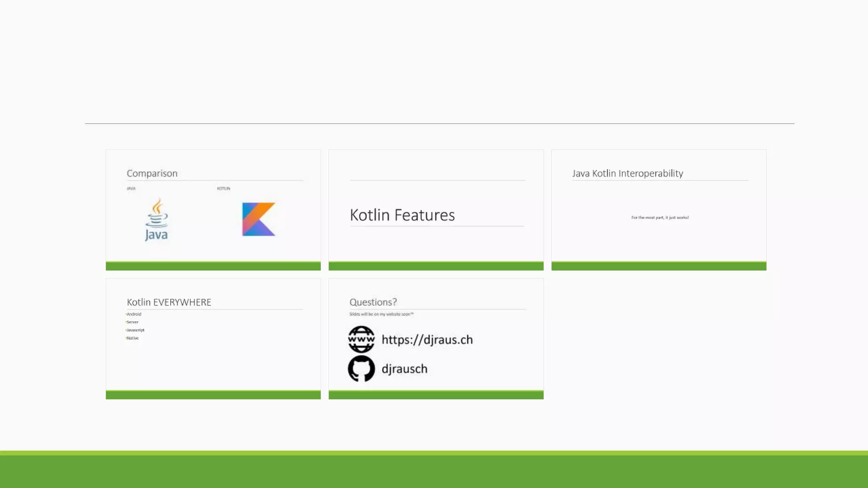The image size is (868, 488).
Task: Click the Kotlin K logo
Action: click(258, 219)
